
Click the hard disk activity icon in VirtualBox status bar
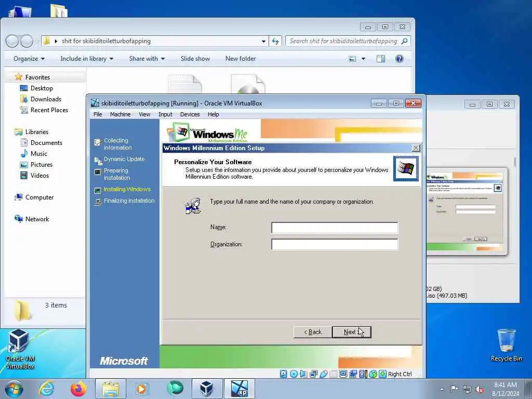(x=283, y=374)
